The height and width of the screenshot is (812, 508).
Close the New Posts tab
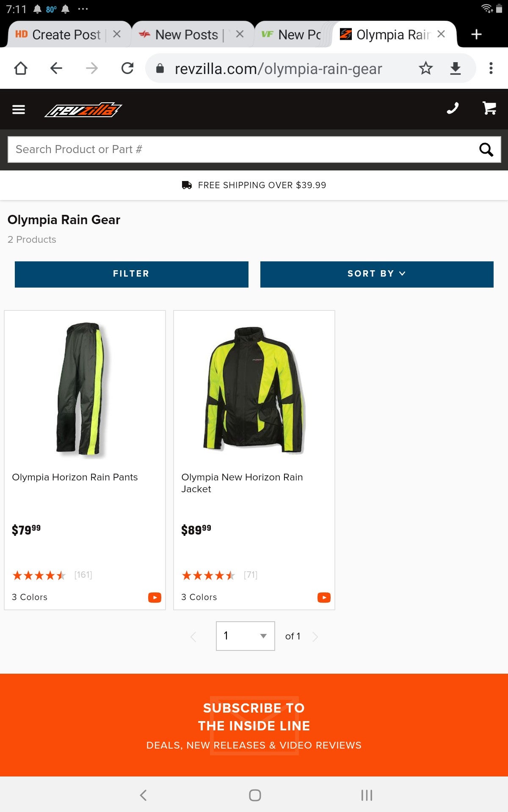click(240, 34)
